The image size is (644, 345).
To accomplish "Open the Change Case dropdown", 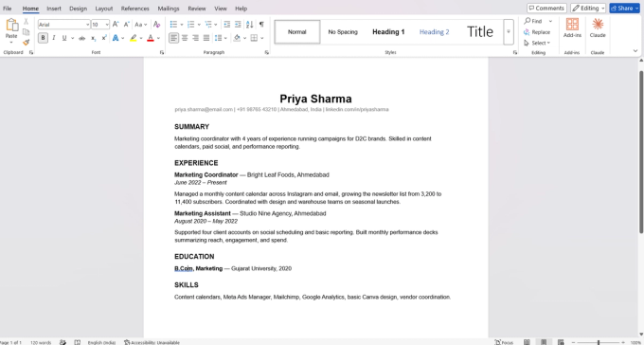I will 141,25.
